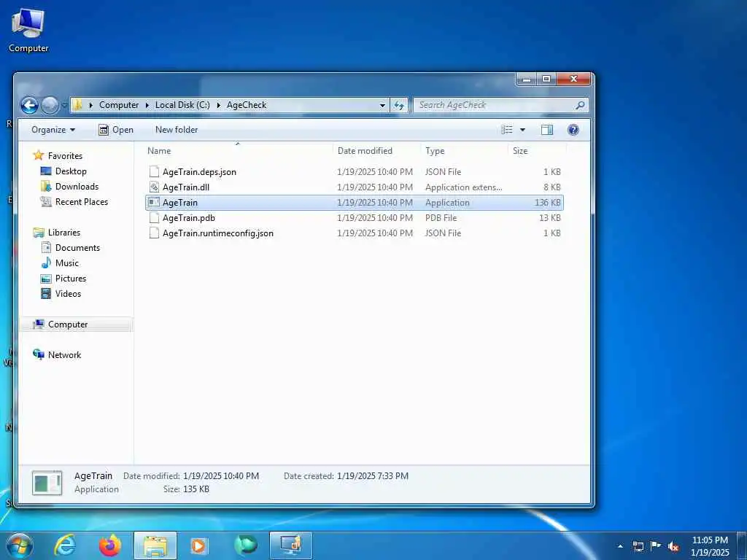Sort by the Name column header
Image resolution: width=747 pixels, height=560 pixels.
coord(239,150)
